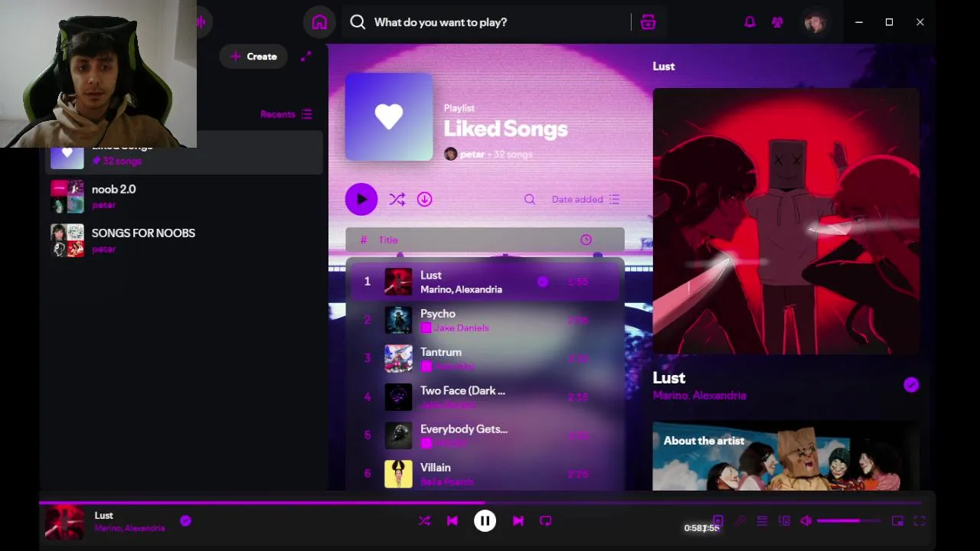Viewport: 980px width, 551px height.
Task: Click the Psycho album thumbnail
Action: click(398, 320)
